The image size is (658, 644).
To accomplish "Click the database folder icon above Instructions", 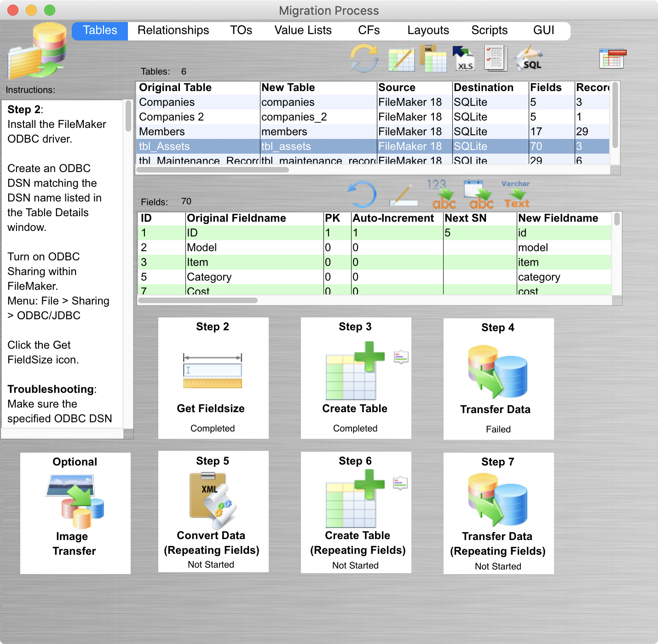I will point(37,51).
